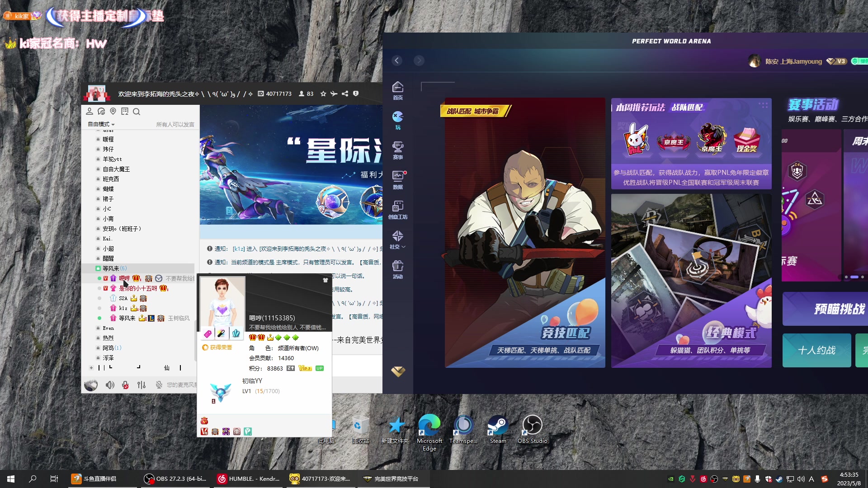The height and width of the screenshot is (488, 868).
Task: Select the 羊驼ytt sub-channel
Action: click(112, 159)
